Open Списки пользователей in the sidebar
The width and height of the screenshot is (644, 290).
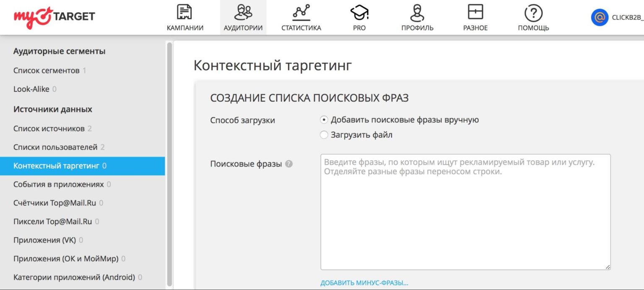click(x=55, y=147)
